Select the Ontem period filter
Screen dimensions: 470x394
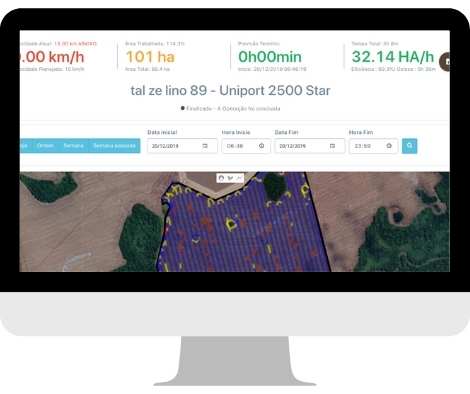(x=45, y=146)
